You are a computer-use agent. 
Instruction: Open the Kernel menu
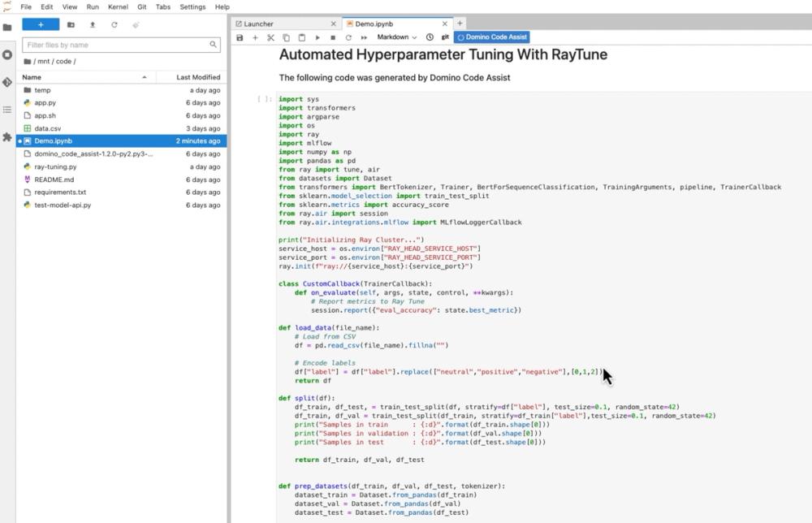[x=118, y=6]
